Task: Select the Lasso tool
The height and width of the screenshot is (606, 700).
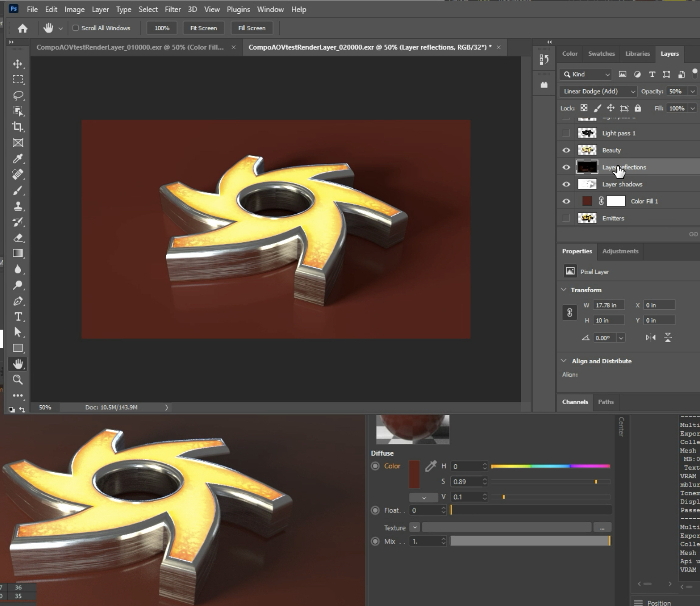Action: point(17,95)
